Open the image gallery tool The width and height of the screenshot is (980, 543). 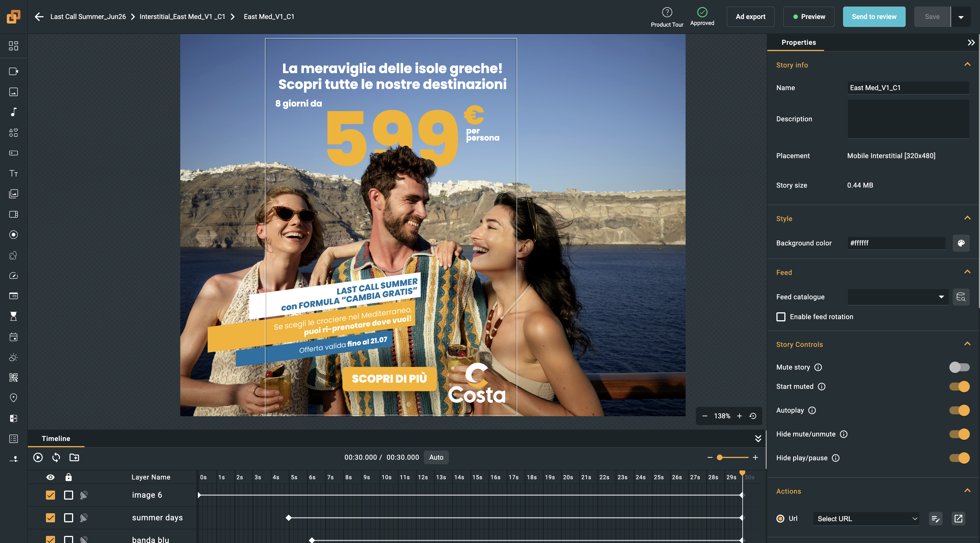pos(13,194)
